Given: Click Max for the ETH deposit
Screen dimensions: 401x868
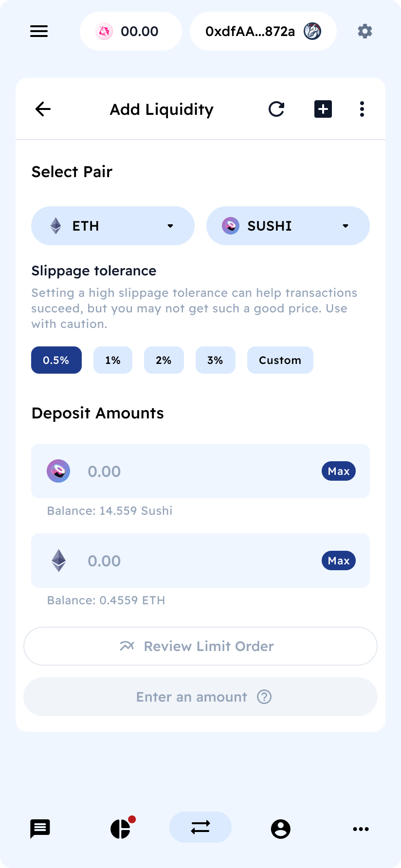Looking at the screenshot, I should pyautogui.click(x=338, y=561).
